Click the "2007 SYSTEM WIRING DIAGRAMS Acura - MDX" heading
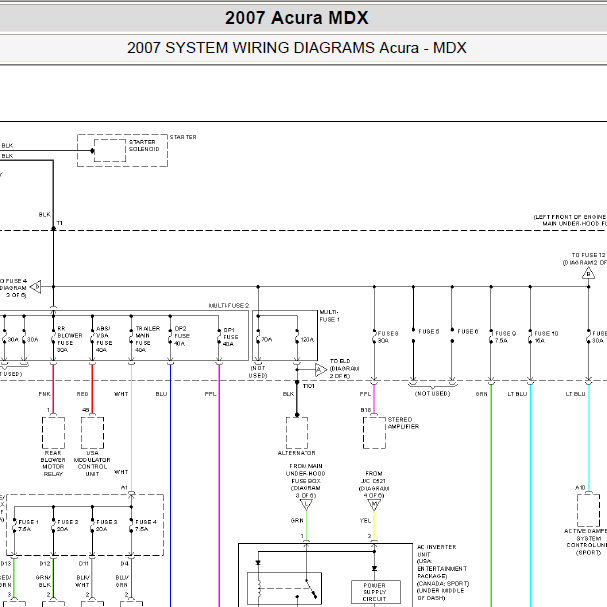 297,48
